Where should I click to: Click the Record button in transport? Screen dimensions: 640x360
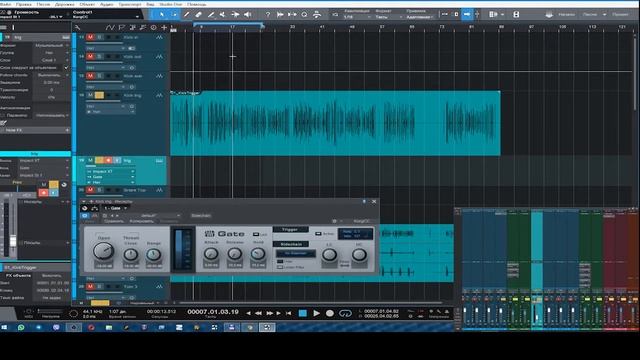coord(330,313)
